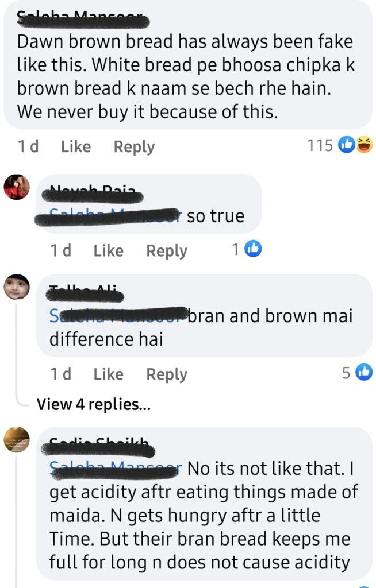The height and width of the screenshot is (588, 376).
Task: Click thumbs-up icon on 'bran and brown' comment
Action: (x=364, y=372)
